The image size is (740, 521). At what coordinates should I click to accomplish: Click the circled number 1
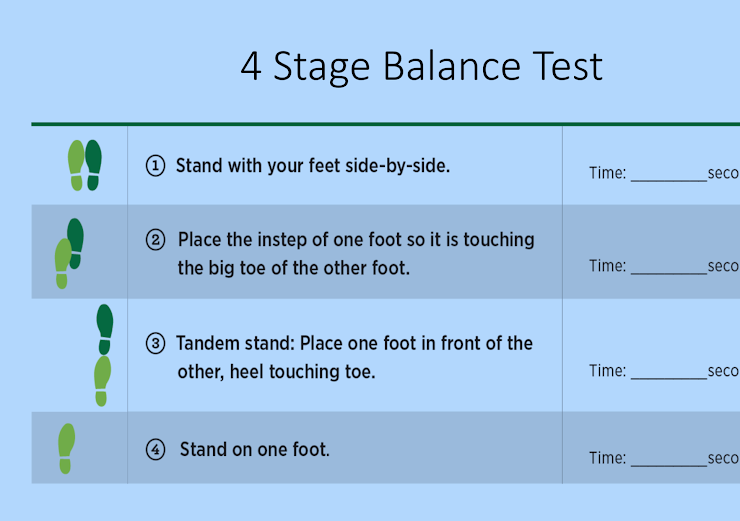(155, 166)
